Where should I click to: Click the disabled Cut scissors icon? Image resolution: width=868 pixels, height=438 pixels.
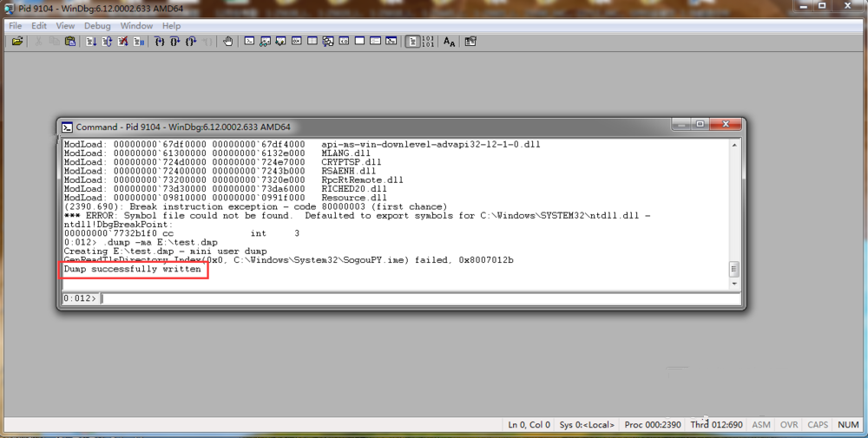click(x=39, y=42)
